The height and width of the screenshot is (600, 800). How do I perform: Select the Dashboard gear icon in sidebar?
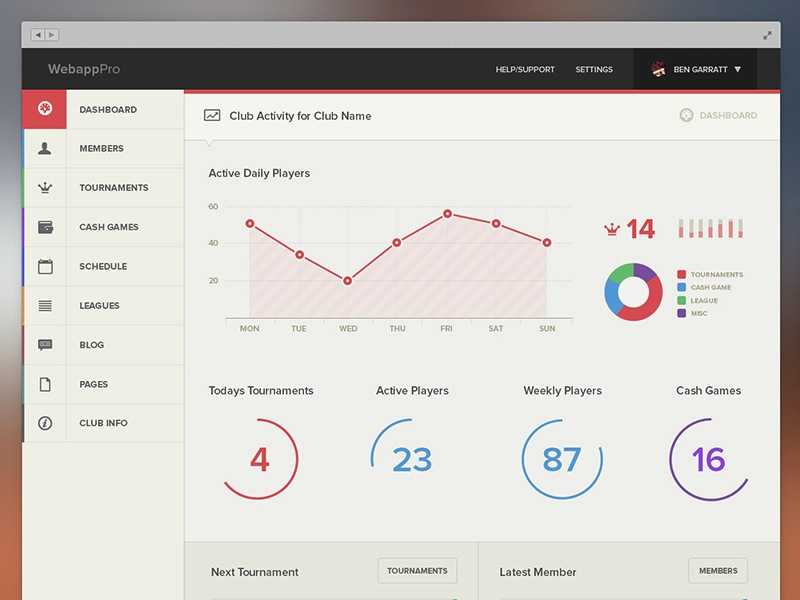(x=44, y=109)
